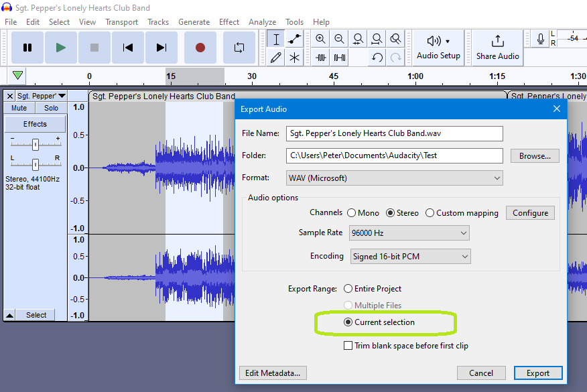Image resolution: width=587 pixels, height=392 pixels.
Task: Open the Analyze menu
Action: click(263, 22)
